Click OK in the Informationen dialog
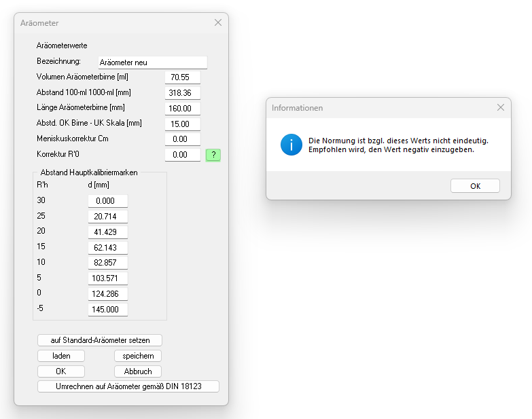532x419 pixels. pos(475,186)
